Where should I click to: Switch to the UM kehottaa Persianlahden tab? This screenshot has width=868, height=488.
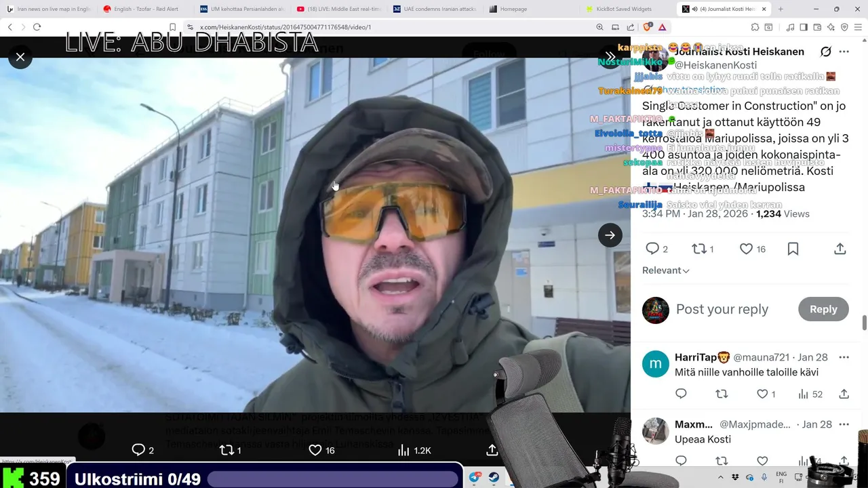tap(243, 9)
